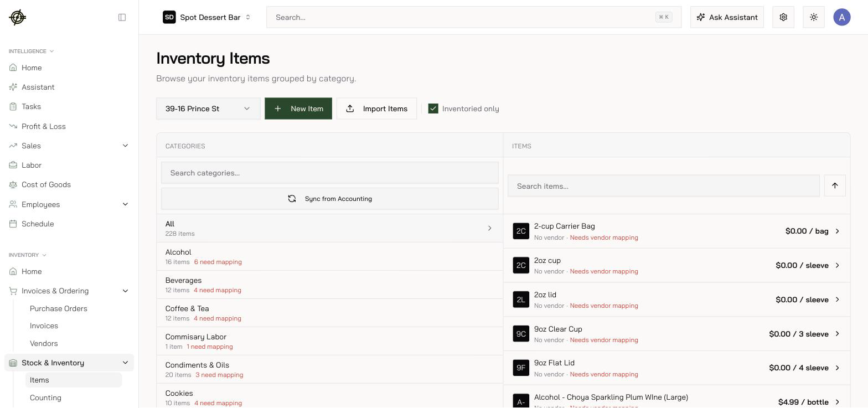Image resolution: width=868 pixels, height=408 pixels.
Task: Collapse the Stock & Inventory chevron
Action: [x=125, y=363]
